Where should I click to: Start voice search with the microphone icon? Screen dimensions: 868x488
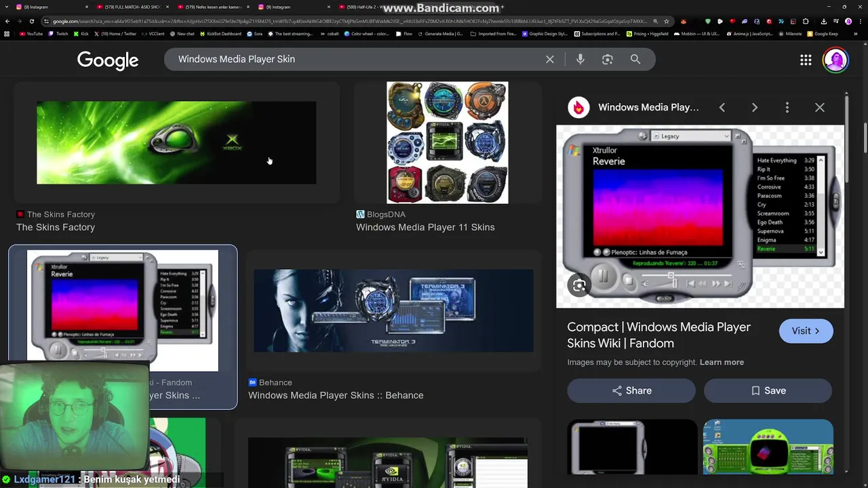click(580, 59)
